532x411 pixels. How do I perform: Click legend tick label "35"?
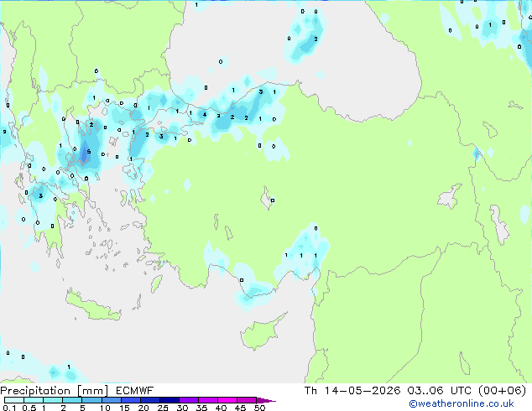click(x=201, y=408)
